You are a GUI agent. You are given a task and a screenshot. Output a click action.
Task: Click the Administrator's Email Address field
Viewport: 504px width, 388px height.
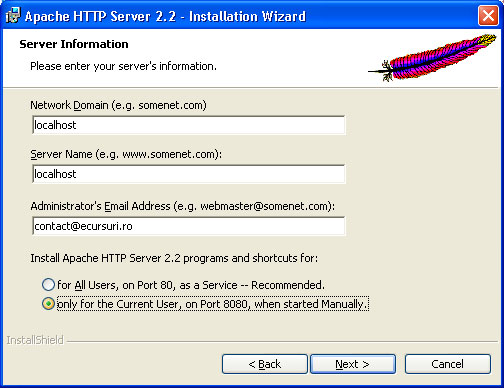tap(189, 226)
